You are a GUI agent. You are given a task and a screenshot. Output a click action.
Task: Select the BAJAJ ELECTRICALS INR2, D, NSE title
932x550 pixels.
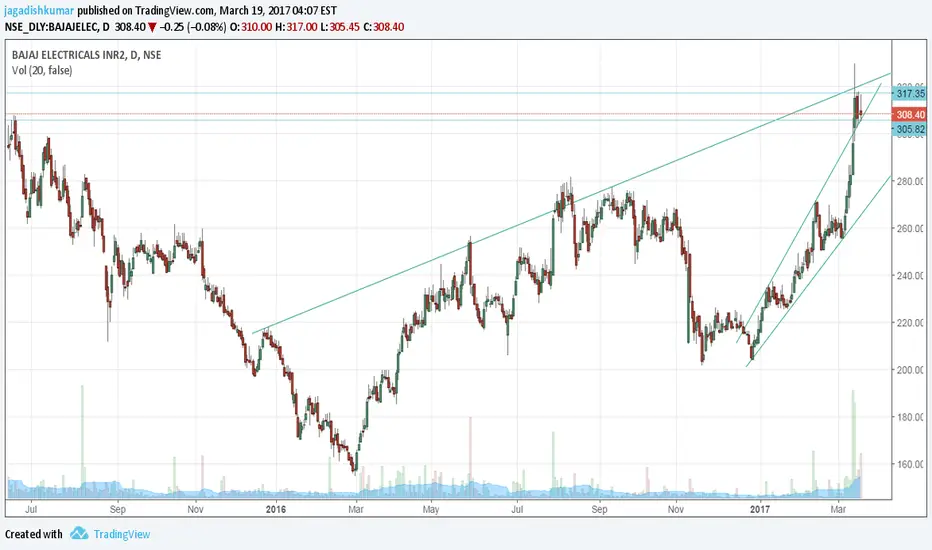86,55
